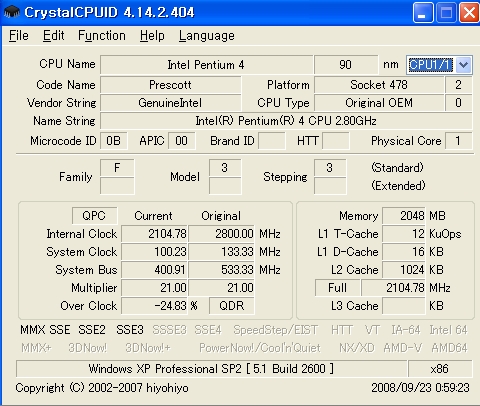Click the Physical Core value 1
480x406 pixels.
[459, 141]
